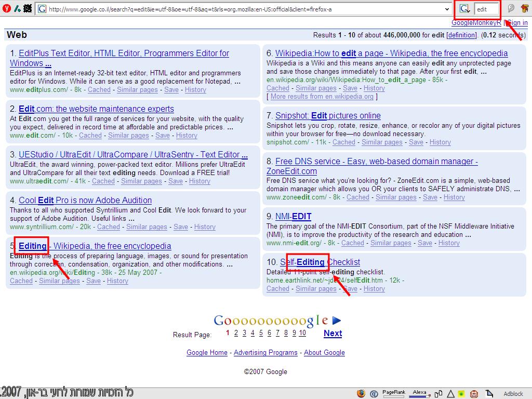532x399 pixels.
Task: Click the Alexa rank bar in the status bar
Action: pos(419,393)
